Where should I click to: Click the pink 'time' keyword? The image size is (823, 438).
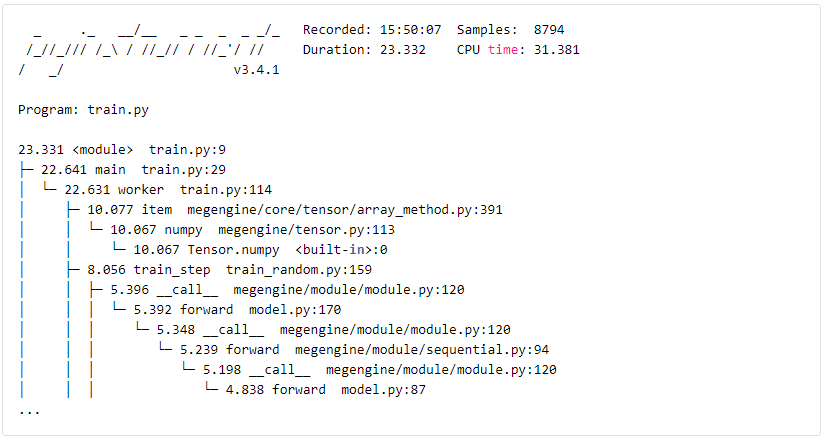click(503, 50)
